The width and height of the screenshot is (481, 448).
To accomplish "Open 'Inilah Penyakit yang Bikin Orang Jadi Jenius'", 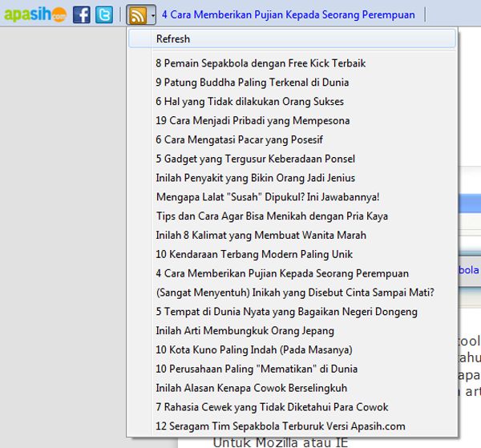I will point(292,178).
